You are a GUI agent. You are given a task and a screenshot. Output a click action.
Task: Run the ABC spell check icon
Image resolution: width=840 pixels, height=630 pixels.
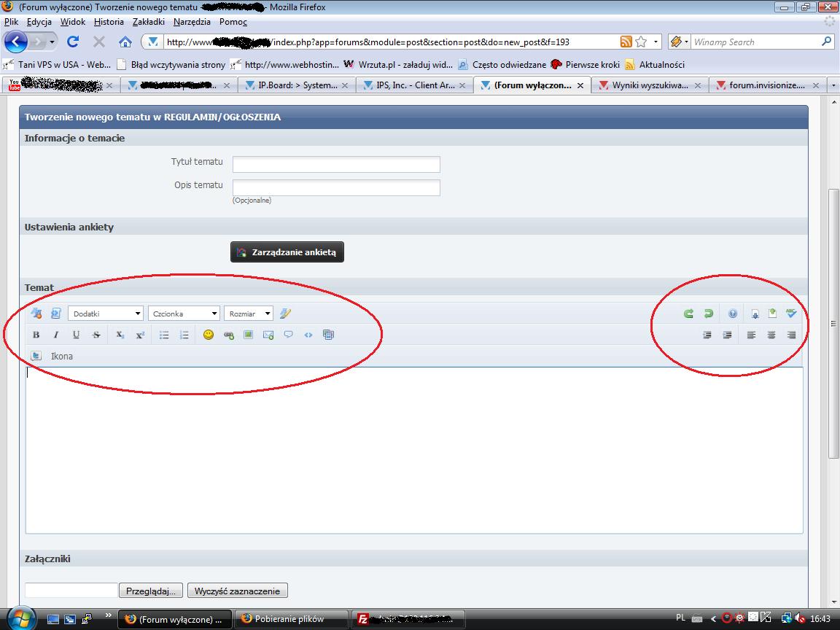(x=791, y=314)
